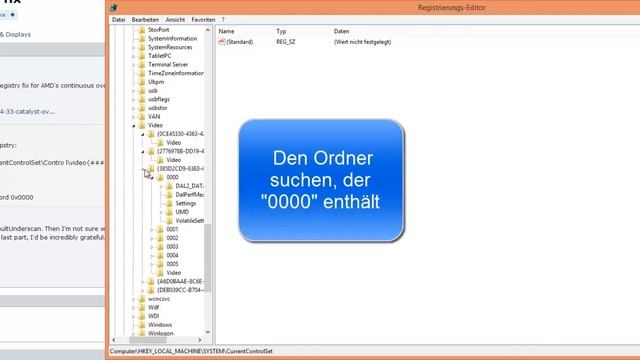
Task: Click the 0003 folder icon
Action: click(x=160, y=247)
